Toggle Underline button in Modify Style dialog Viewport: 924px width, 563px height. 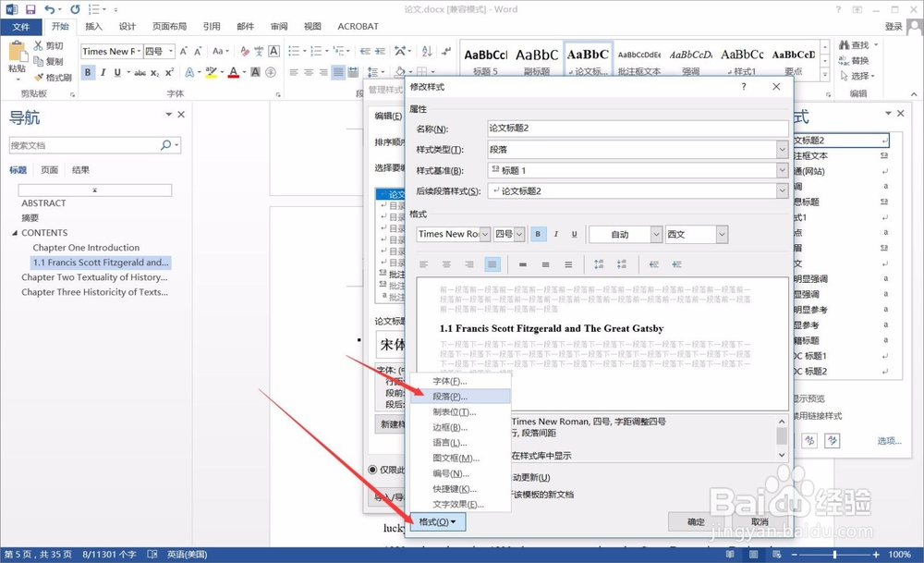574,234
